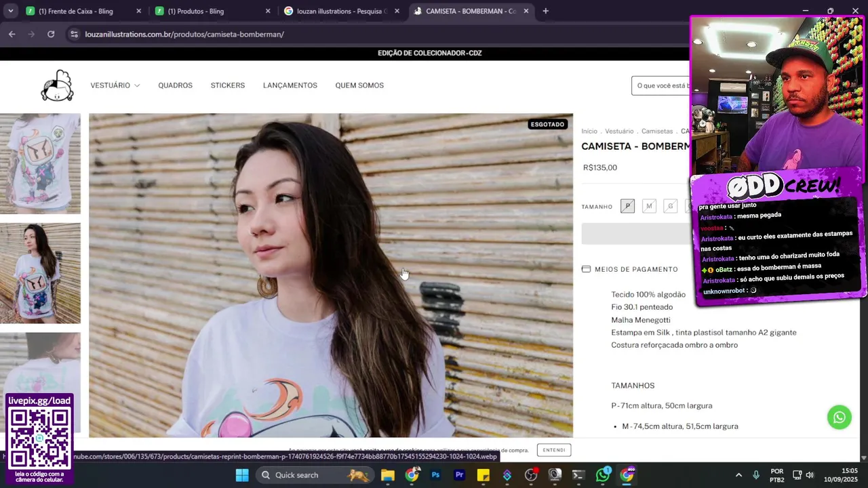The width and height of the screenshot is (868, 488).
Task: Click the reload page button
Action: 51,34
